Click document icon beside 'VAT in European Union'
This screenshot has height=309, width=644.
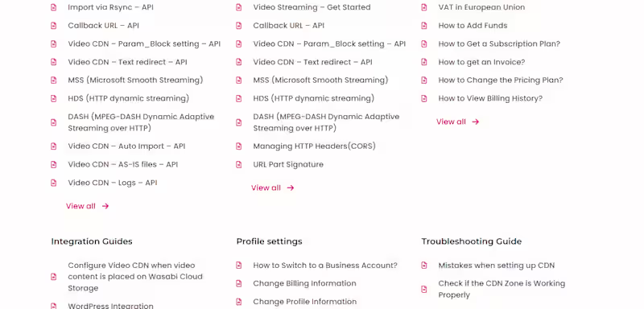tap(424, 7)
